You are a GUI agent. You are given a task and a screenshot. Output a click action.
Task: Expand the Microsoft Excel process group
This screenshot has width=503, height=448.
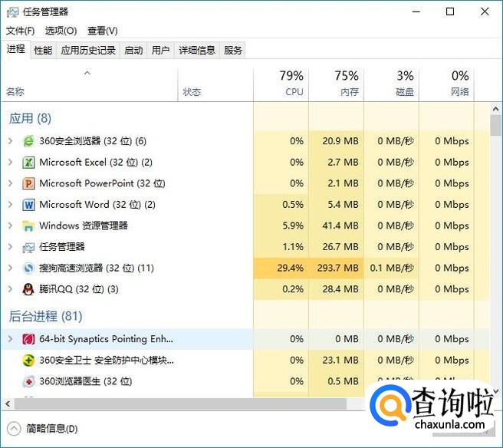(10, 162)
